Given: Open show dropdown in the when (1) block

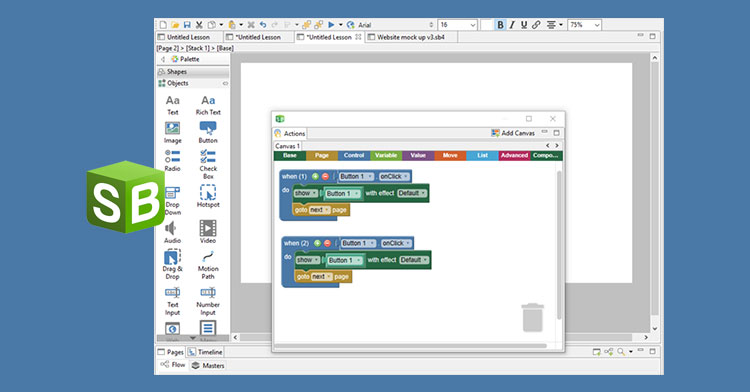Looking at the screenshot, I should [305, 193].
